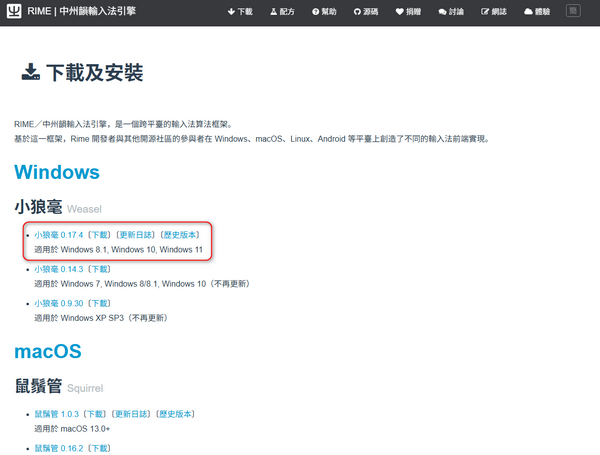Open the 小狼毫 0.17.4 link
The image size is (600, 455).
click(x=59, y=235)
